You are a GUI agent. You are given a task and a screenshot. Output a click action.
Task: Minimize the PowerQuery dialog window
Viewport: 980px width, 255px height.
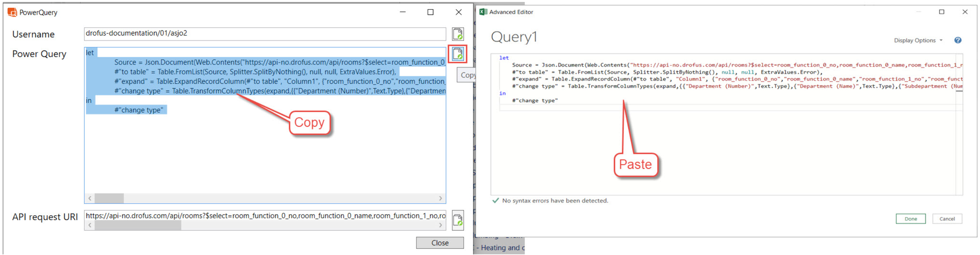coord(403,12)
